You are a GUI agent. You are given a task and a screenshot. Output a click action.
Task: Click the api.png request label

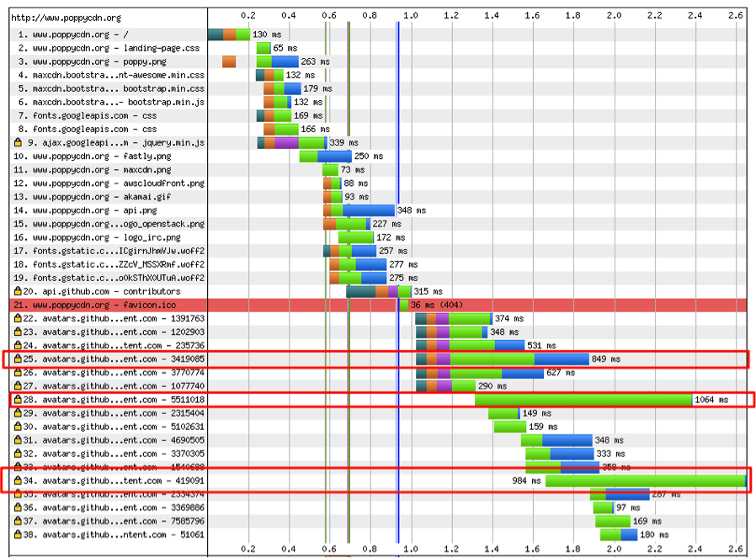[85, 210]
